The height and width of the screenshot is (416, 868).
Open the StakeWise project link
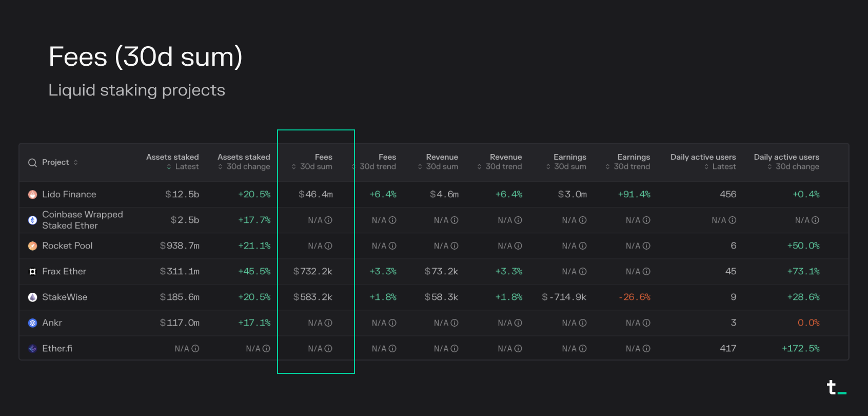[65, 297]
